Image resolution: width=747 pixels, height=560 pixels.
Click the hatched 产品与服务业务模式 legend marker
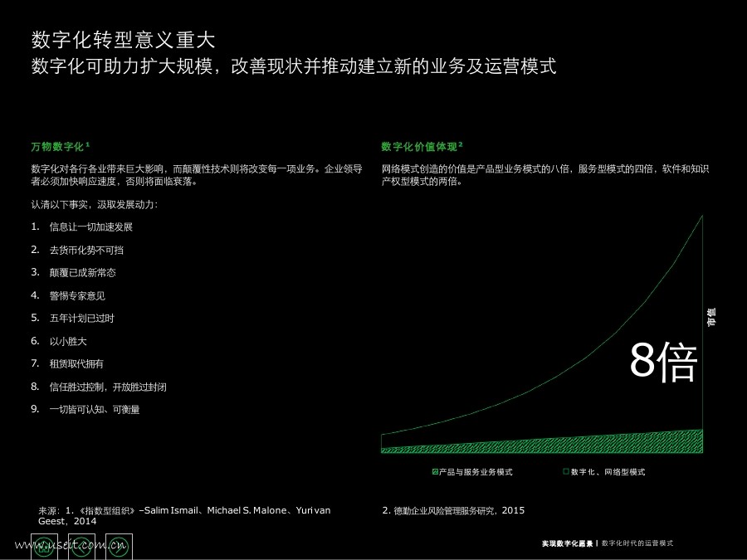(435, 472)
